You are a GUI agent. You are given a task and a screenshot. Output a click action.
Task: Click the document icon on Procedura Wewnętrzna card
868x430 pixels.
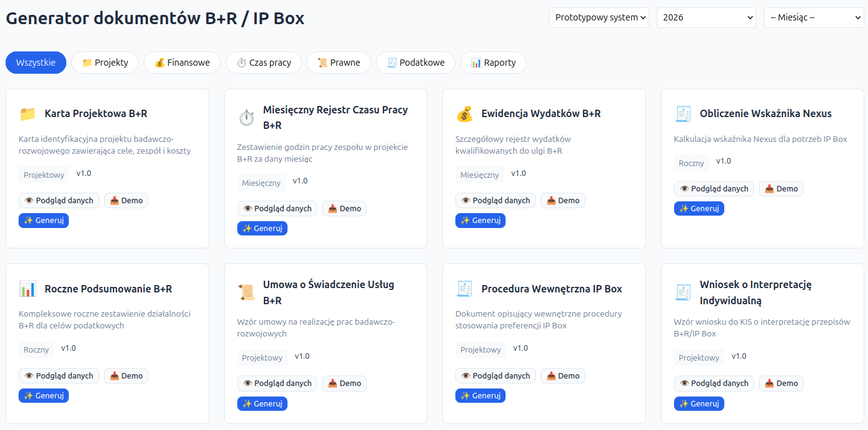[x=465, y=289]
